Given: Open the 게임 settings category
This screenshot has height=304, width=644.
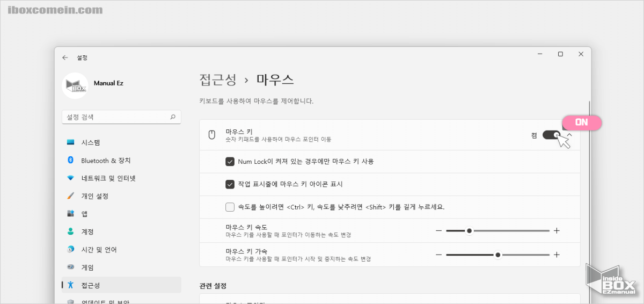Looking at the screenshot, I should 121,267.
